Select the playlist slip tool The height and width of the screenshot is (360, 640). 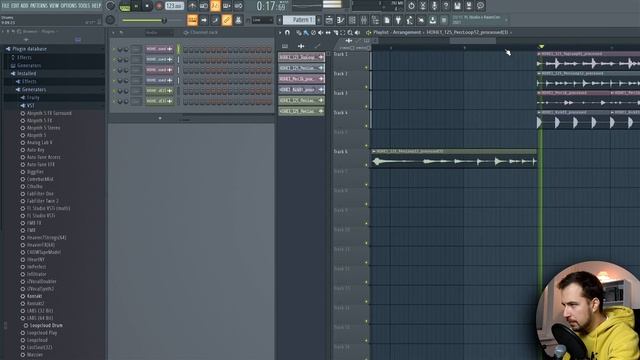pyautogui.click(x=328, y=33)
